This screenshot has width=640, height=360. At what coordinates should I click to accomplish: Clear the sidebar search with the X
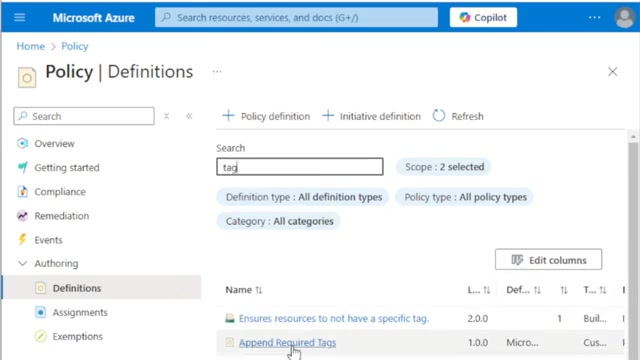167,116
